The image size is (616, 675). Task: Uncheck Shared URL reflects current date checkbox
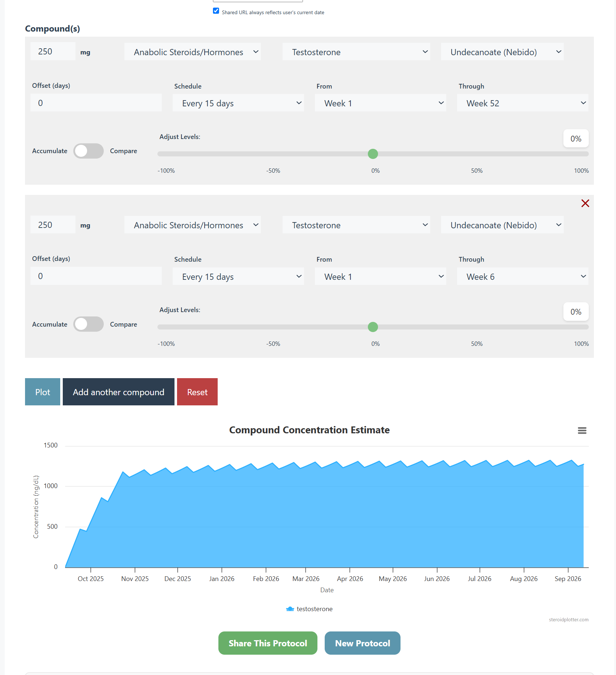(216, 11)
